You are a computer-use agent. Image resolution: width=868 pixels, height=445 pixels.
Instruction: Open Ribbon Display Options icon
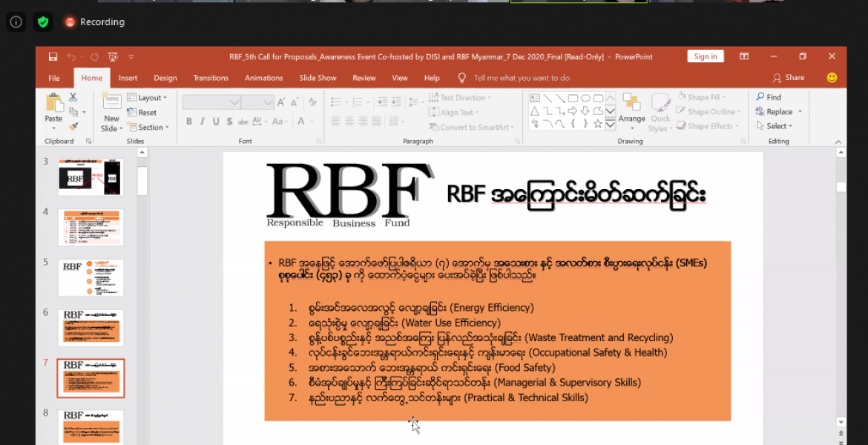pyautogui.click(x=745, y=56)
